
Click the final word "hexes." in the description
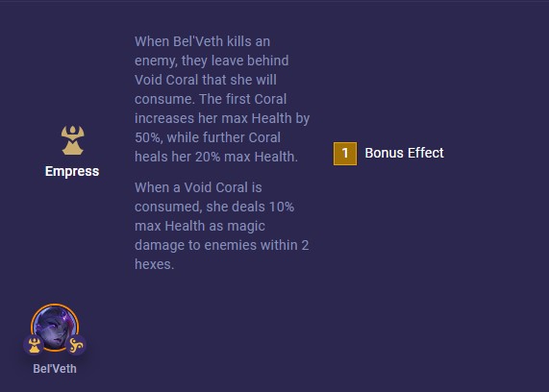point(154,264)
